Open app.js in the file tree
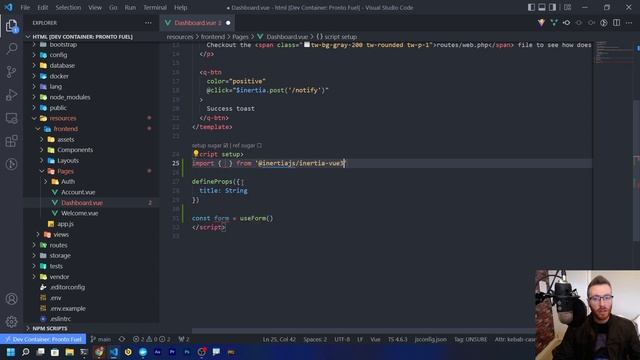This screenshot has height=360, width=640. 65,224
